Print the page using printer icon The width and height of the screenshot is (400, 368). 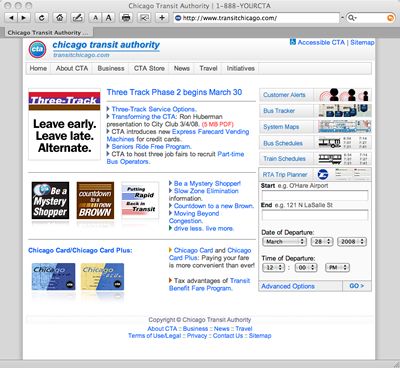click(126, 18)
